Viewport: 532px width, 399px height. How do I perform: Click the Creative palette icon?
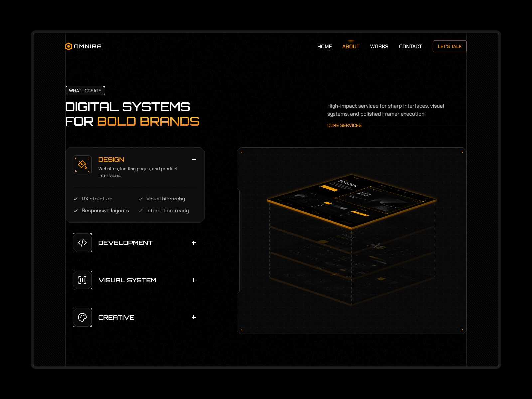click(82, 317)
